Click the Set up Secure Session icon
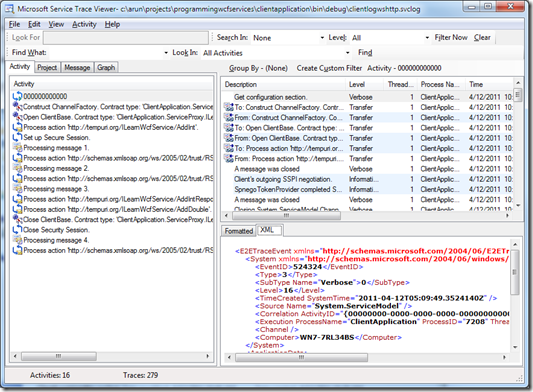 pos(17,137)
